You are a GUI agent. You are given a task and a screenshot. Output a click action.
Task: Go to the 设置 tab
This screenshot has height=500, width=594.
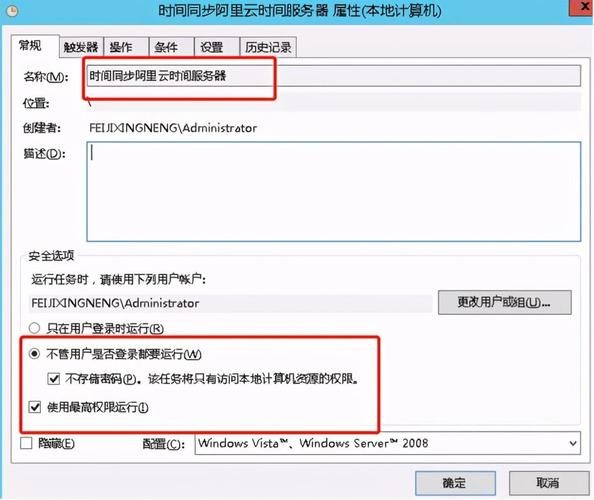pyautogui.click(x=217, y=47)
